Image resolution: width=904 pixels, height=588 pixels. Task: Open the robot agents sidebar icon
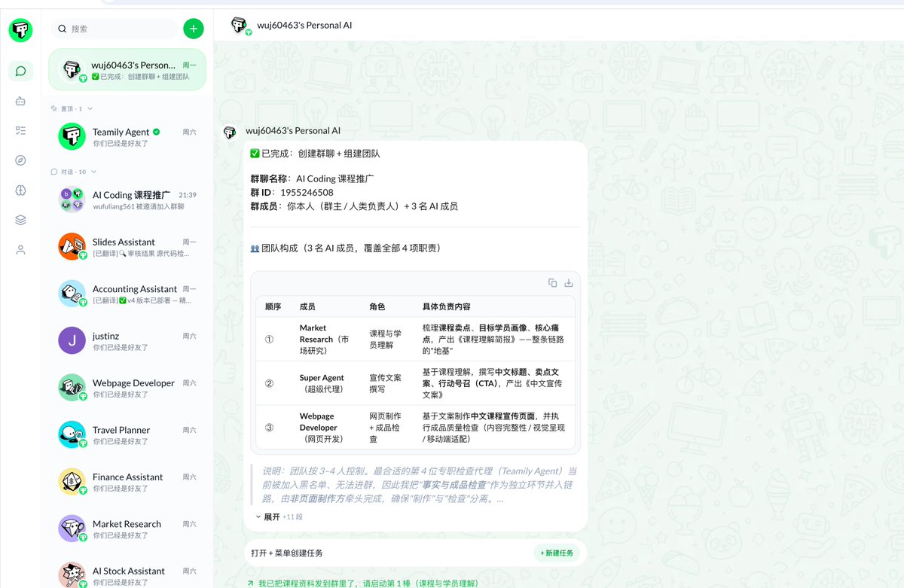coord(21,101)
